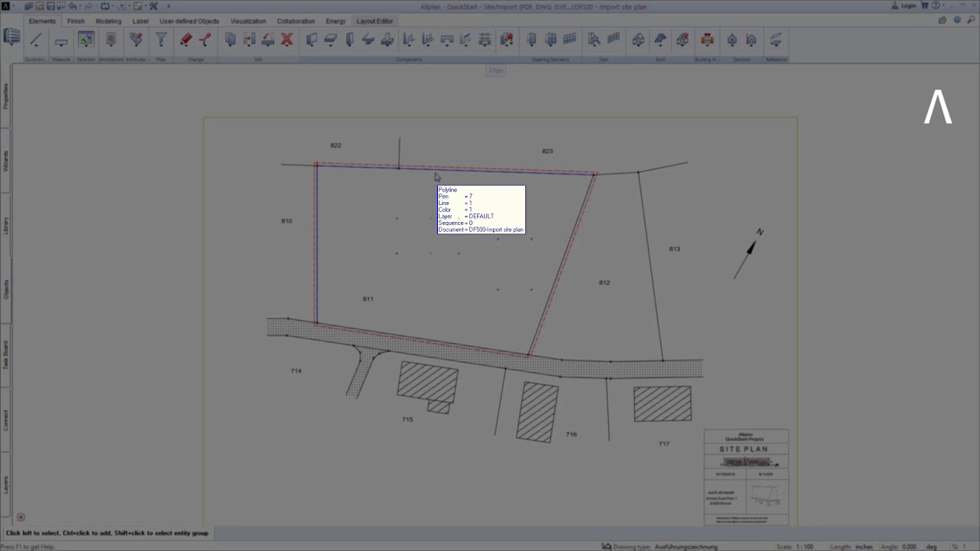The height and width of the screenshot is (551, 980).
Task: Click the Building Alteration icon
Action: click(x=707, y=40)
